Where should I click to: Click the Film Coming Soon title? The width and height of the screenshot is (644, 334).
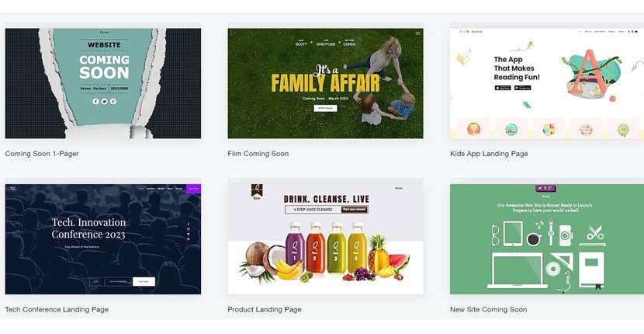point(258,154)
